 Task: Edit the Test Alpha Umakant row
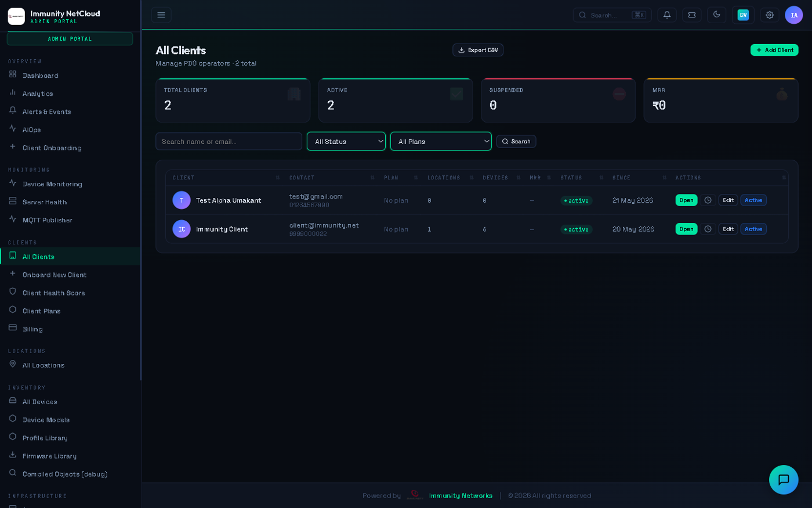point(728,200)
